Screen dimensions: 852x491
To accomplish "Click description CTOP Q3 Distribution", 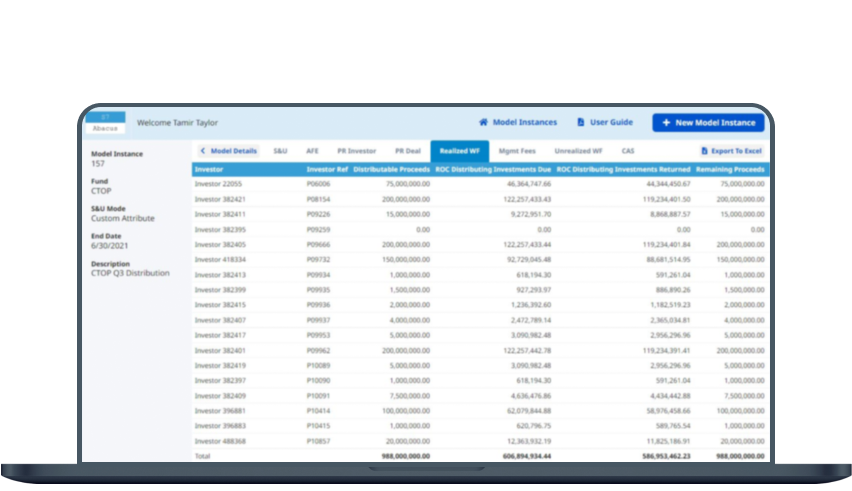I will (130, 273).
